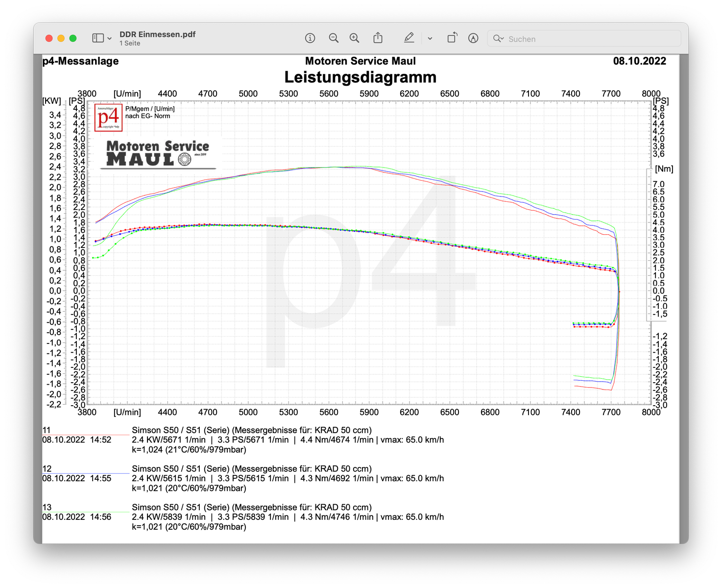Close the Preview window with red button
Screen dimensions: 722x588
pos(49,38)
